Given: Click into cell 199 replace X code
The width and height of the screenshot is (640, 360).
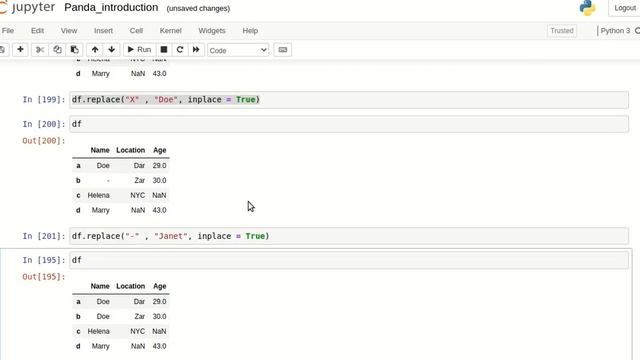Looking at the screenshot, I should (x=349, y=100).
